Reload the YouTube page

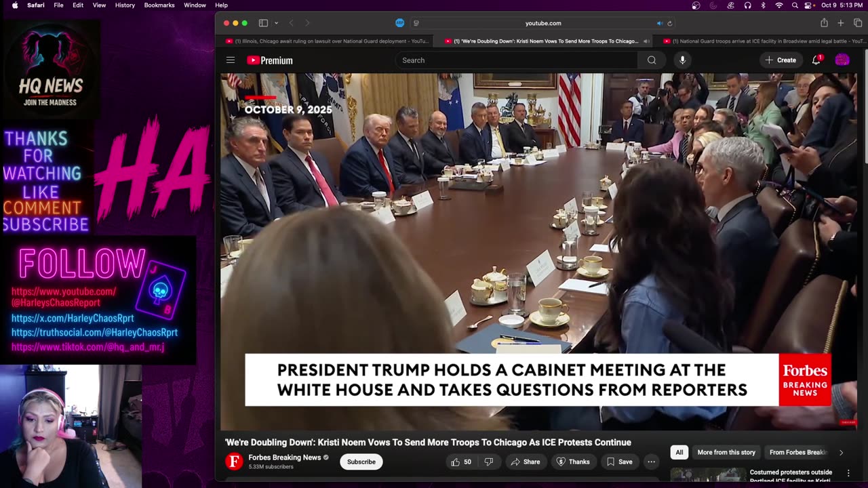[x=670, y=23]
